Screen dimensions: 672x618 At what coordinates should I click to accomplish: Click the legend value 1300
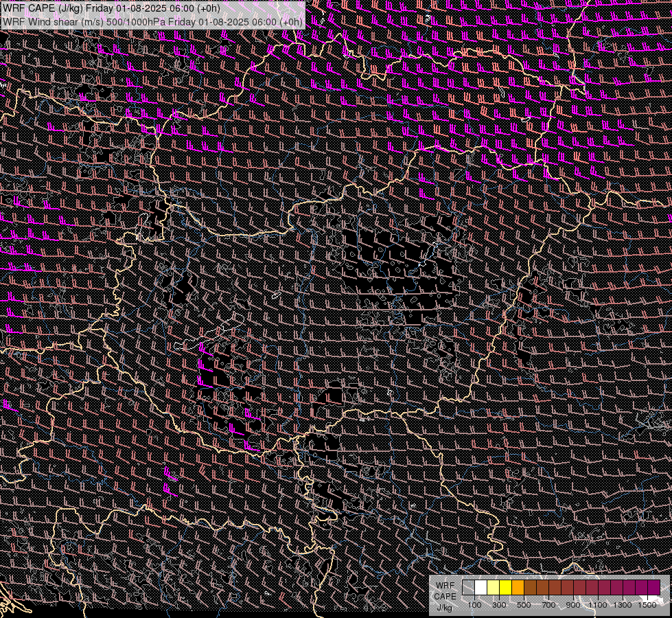[x=623, y=605]
